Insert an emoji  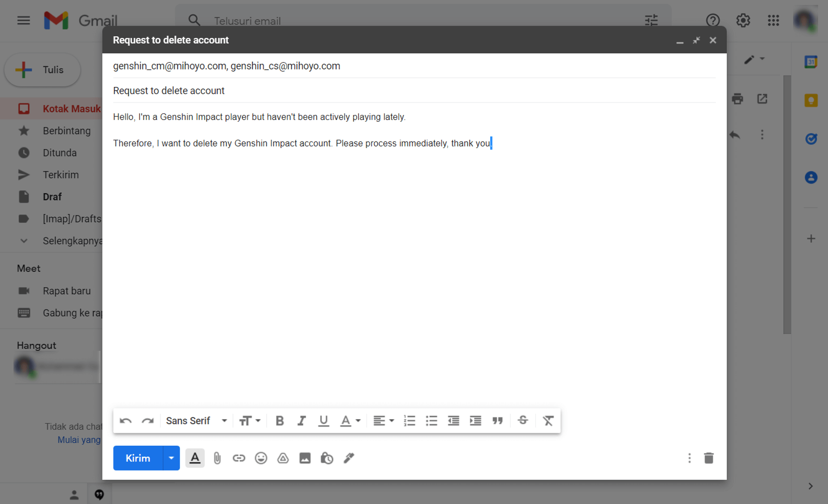[261, 458]
